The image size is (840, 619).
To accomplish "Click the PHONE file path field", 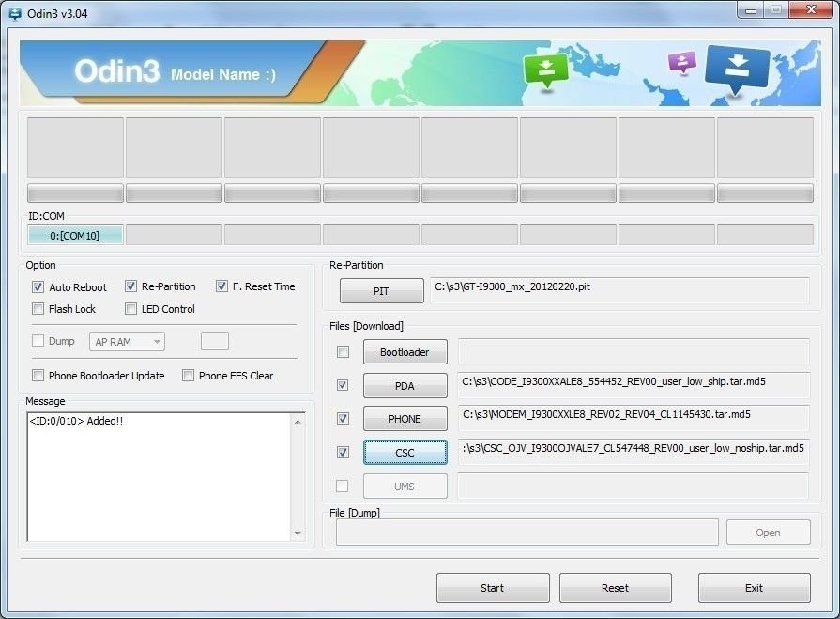I will pyautogui.click(x=634, y=418).
